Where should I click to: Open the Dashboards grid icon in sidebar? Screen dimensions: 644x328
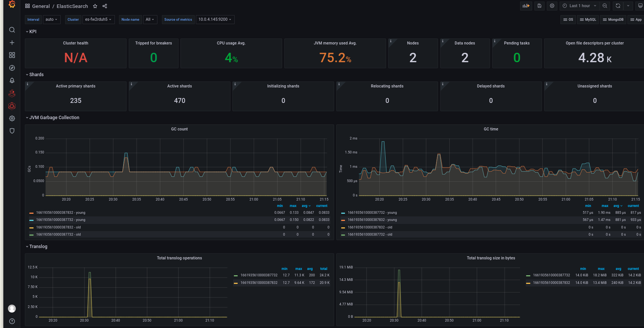click(12, 55)
